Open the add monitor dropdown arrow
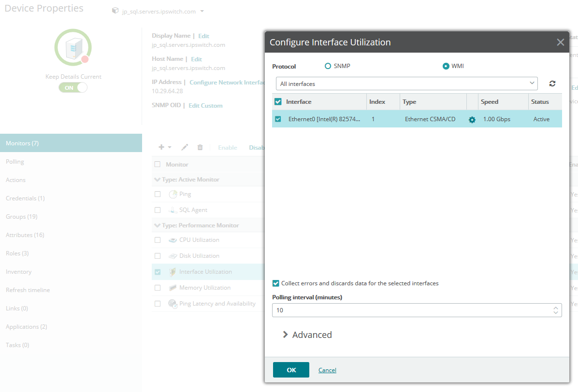 click(x=170, y=147)
